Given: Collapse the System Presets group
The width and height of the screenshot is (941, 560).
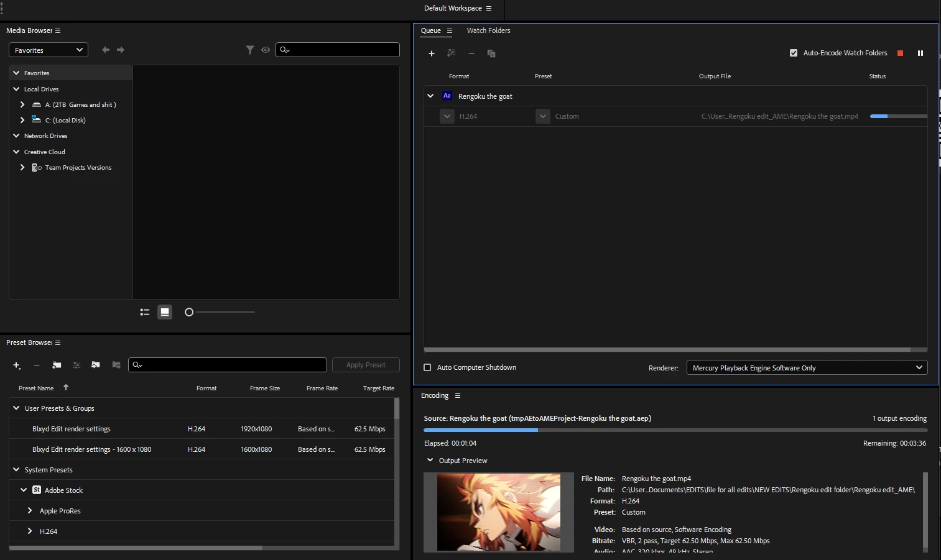Looking at the screenshot, I should (17, 469).
